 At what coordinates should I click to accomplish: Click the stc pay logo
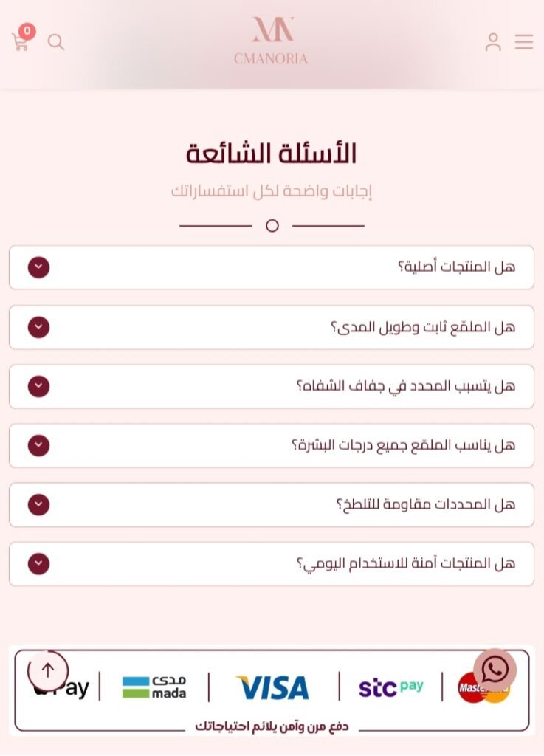[391, 687]
